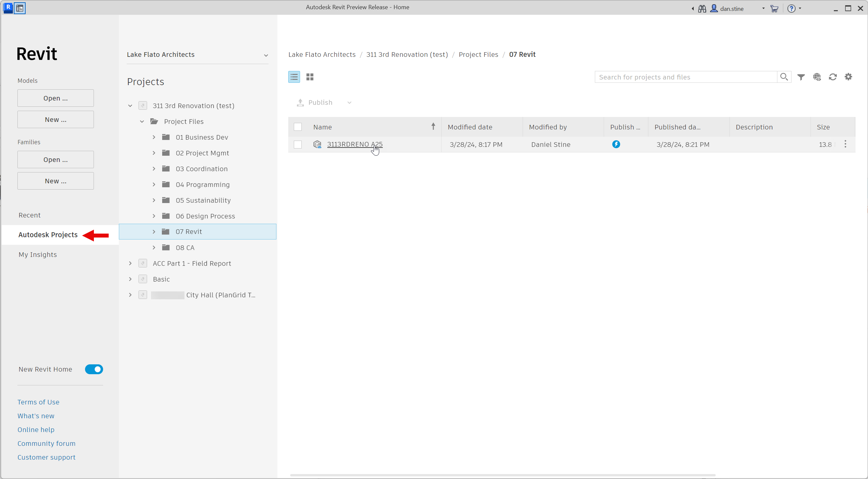868x479 pixels.
Task: Refresh the project file list
Action: pyautogui.click(x=833, y=77)
